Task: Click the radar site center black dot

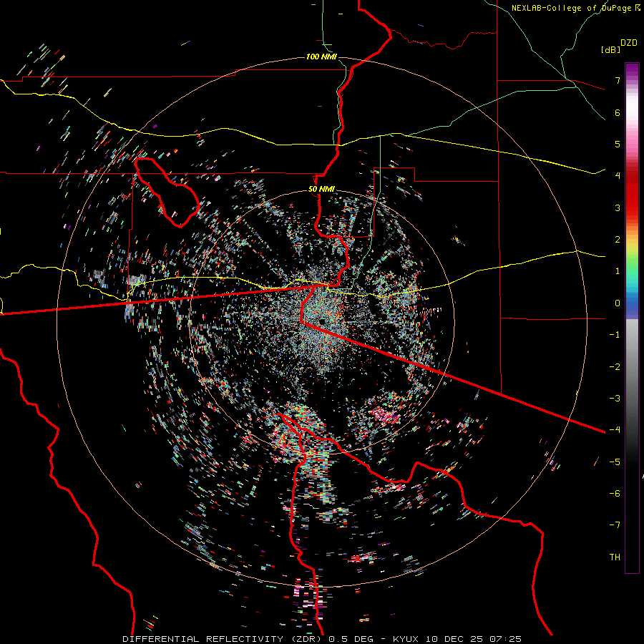Action: (322, 321)
